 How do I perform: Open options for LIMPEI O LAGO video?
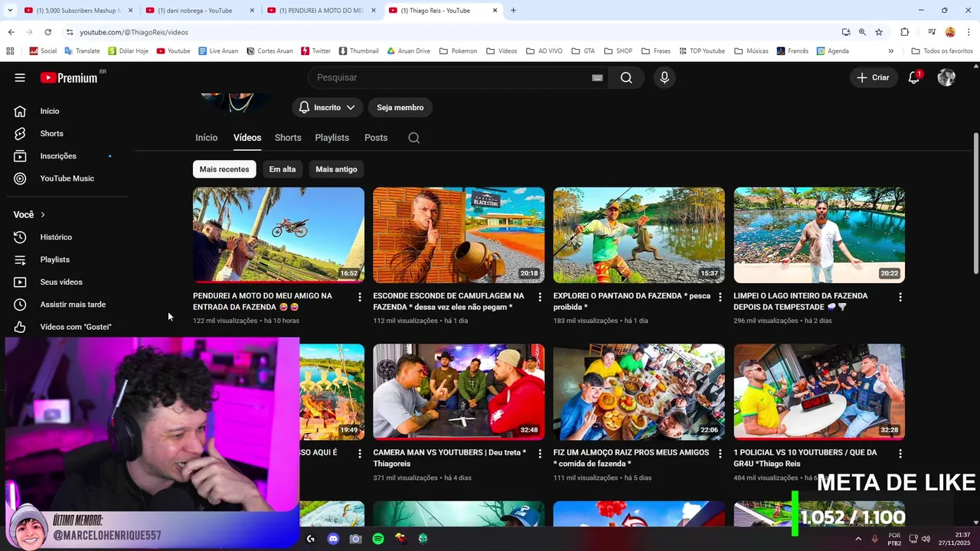tap(900, 297)
